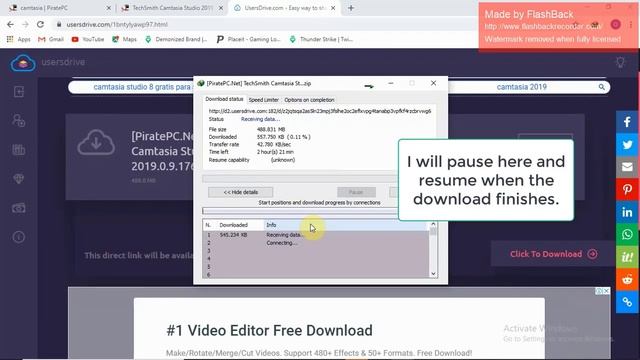Click the browser address bar
The height and width of the screenshot is (360, 640).
pos(261,24)
